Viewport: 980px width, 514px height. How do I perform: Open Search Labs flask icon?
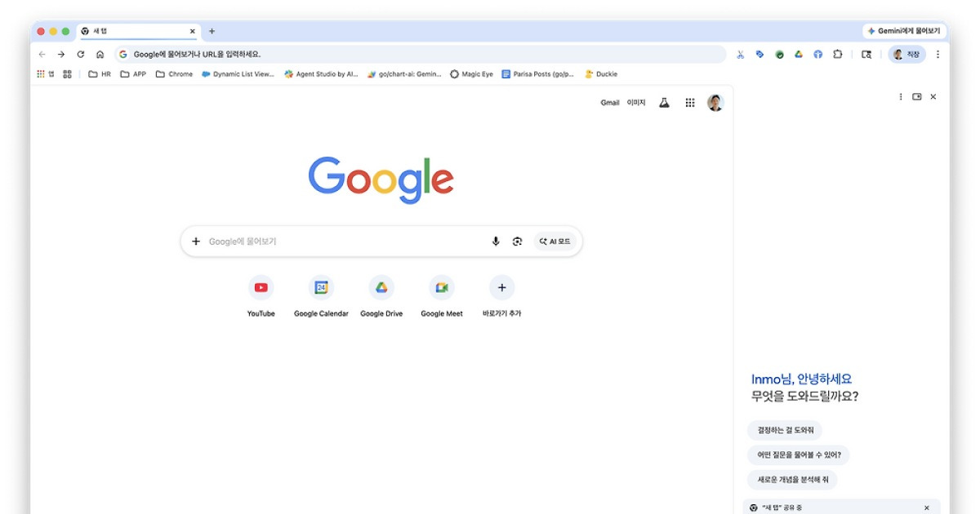664,103
